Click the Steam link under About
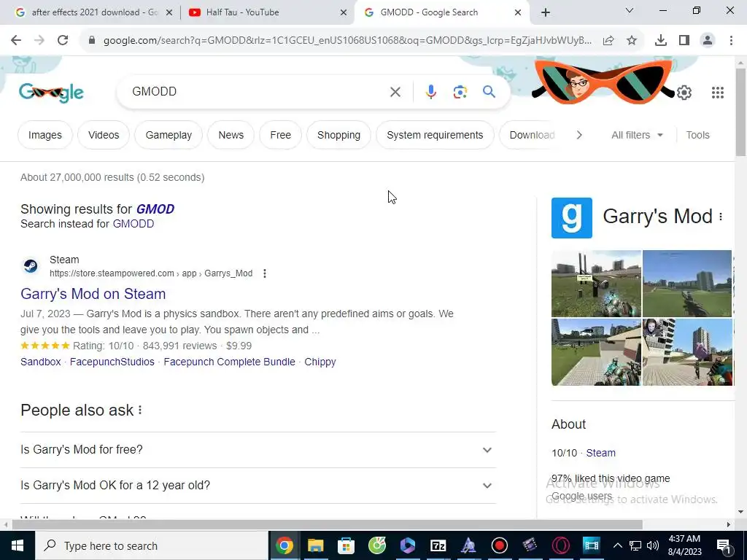 pyautogui.click(x=601, y=453)
